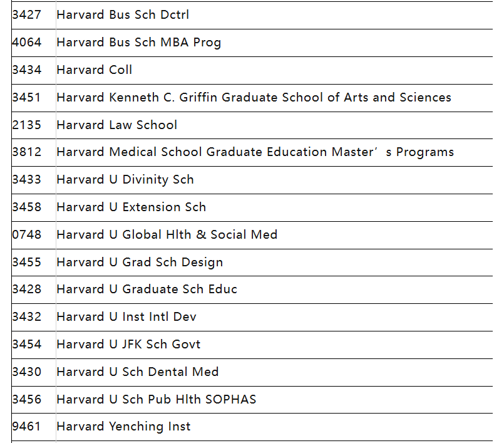The height and width of the screenshot is (443, 504).
Task: Click Harvard U JFK Sch Govt row
Action: (x=128, y=345)
